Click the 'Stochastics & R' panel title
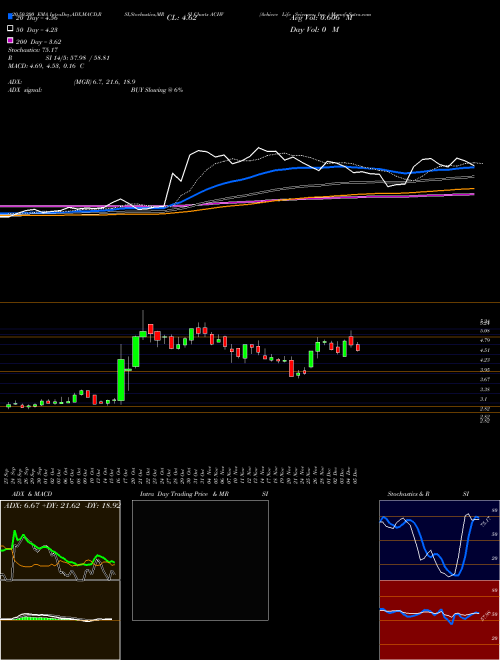The image size is (500, 660). [408, 494]
